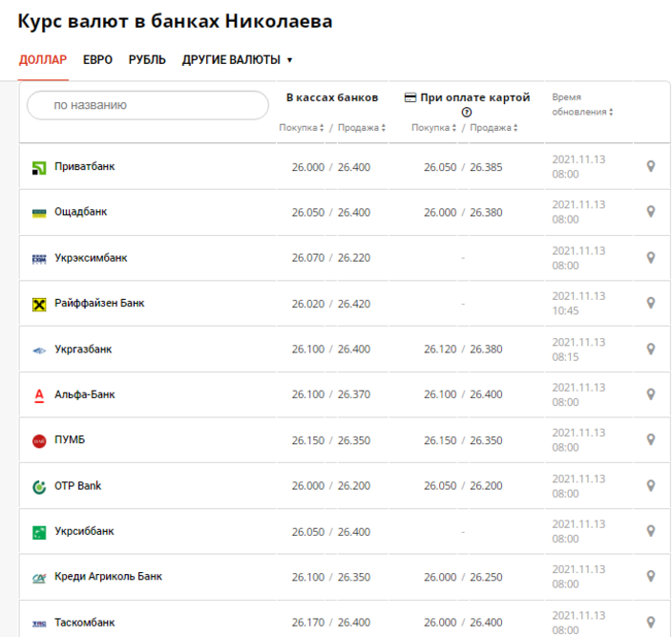Image resolution: width=672 pixels, height=637 pixels.
Task: Focus the 'по названию' search field
Action: click(x=148, y=105)
